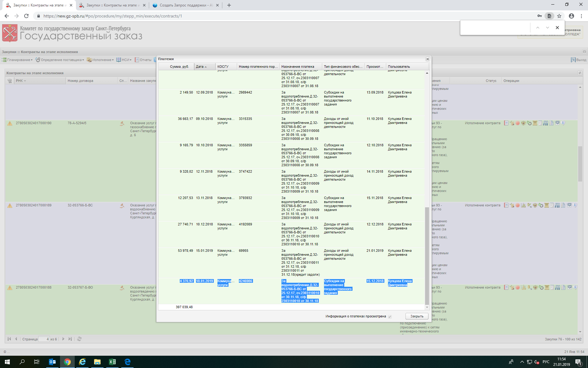Open notebook icon for contract 32-053767-Б-ВО
Image resolution: width=588 pixels, height=368 pixels.
(x=506, y=287)
